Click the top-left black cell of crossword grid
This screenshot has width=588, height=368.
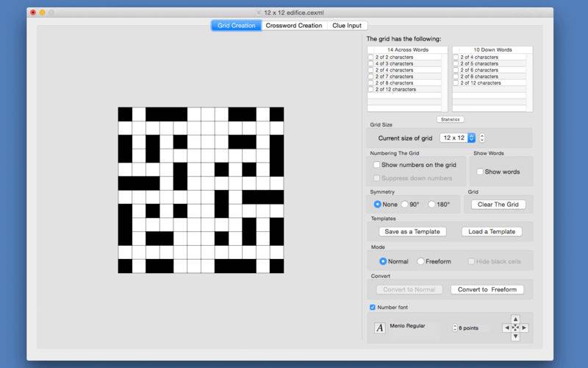125,114
